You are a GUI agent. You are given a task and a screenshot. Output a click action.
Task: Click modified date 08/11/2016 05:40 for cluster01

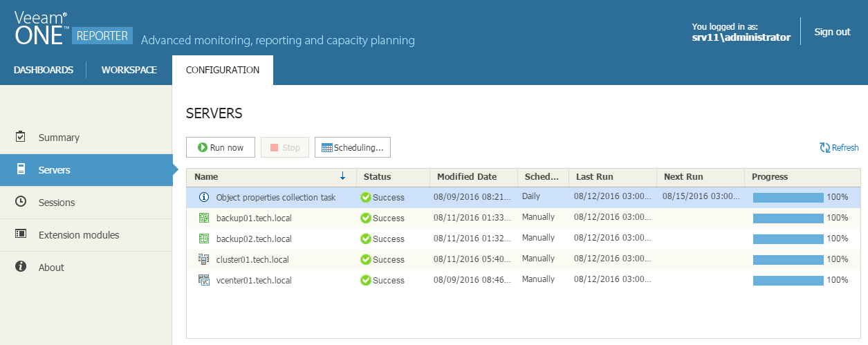[x=472, y=259]
